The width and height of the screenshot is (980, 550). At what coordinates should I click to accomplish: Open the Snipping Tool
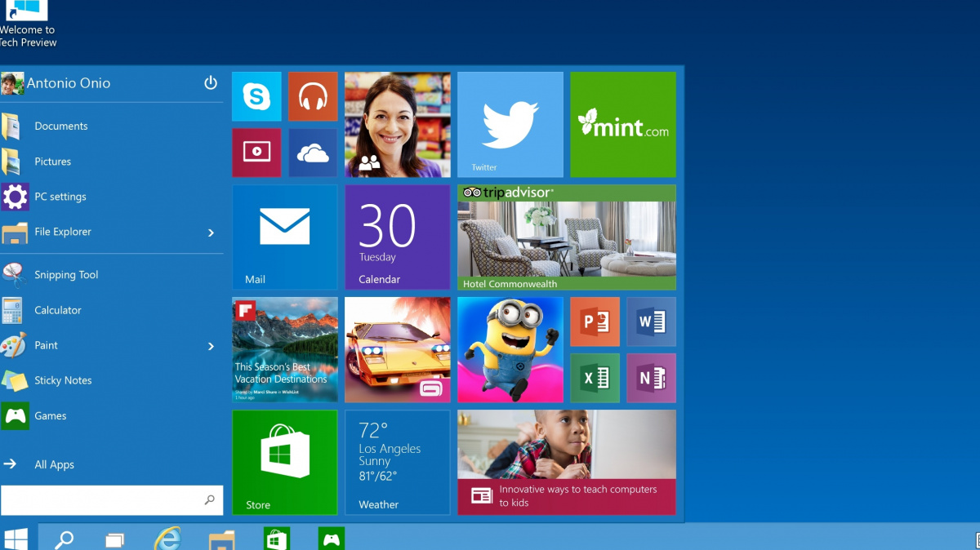67,274
